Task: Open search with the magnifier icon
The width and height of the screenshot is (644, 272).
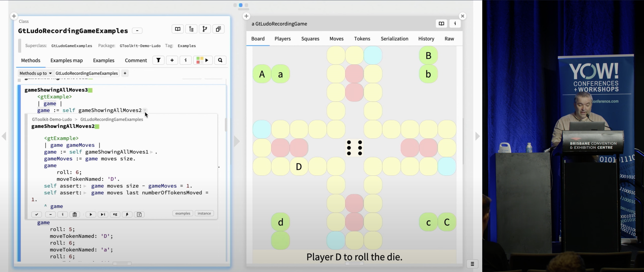Action: coord(220,60)
